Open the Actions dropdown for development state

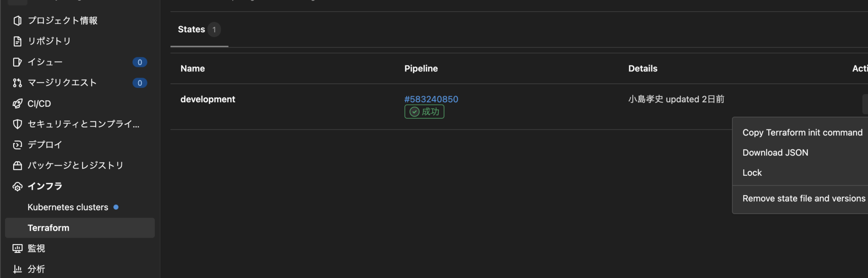coord(865,104)
